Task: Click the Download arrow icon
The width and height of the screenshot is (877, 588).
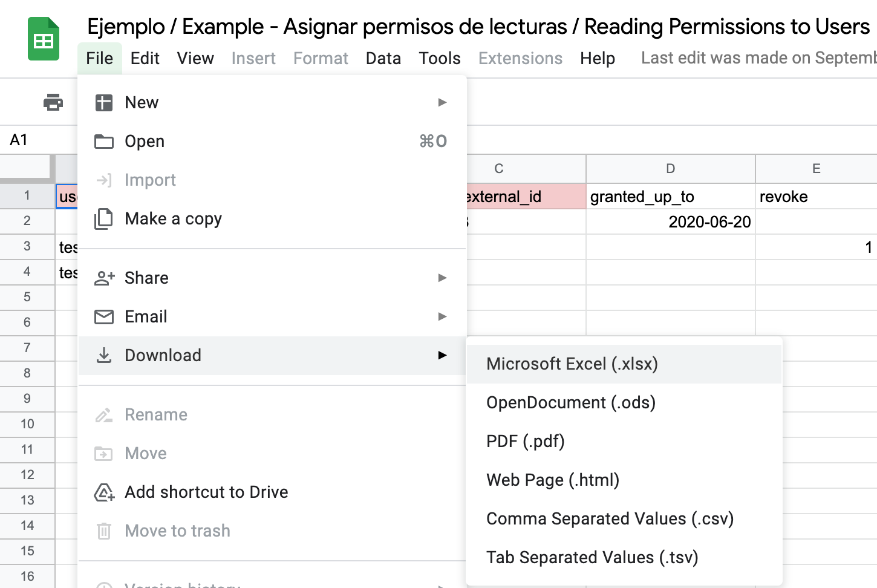Action: point(104,356)
